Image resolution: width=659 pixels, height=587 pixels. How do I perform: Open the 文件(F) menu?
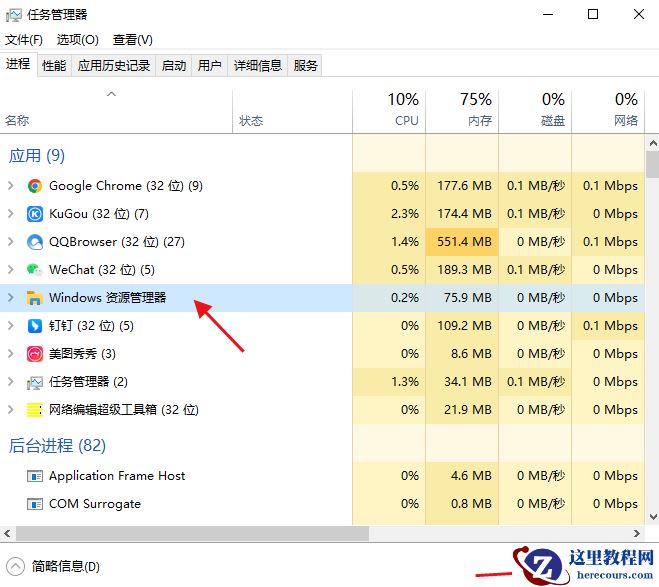(x=24, y=40)
